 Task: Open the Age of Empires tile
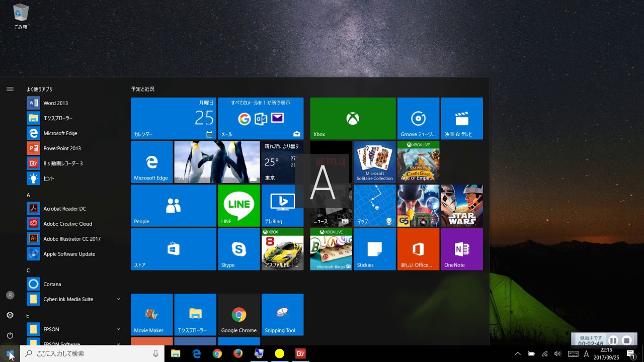[x=418, y=162]
